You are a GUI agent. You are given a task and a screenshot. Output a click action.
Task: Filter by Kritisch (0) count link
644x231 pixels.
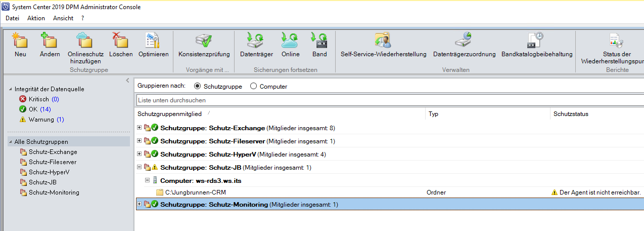coord(55,99)
